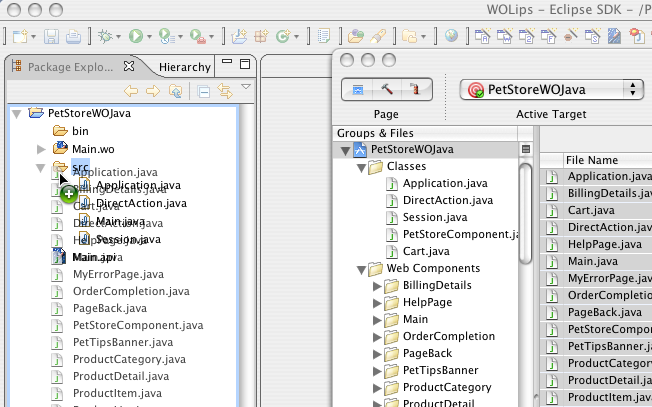Expand the BillingDetails folder in Xcode
The image size is (652, 407).
click(377, 286)
